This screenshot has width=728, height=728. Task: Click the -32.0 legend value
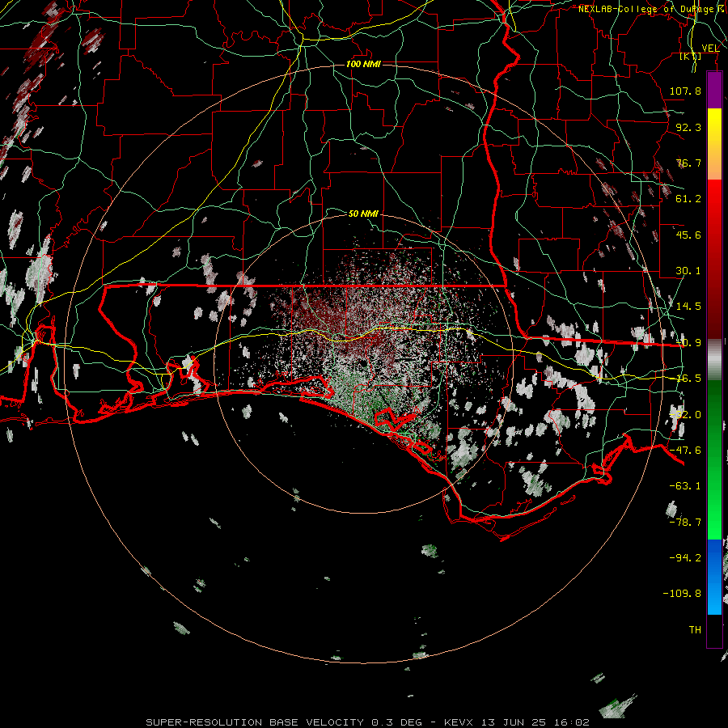click(x=685, y=415)
